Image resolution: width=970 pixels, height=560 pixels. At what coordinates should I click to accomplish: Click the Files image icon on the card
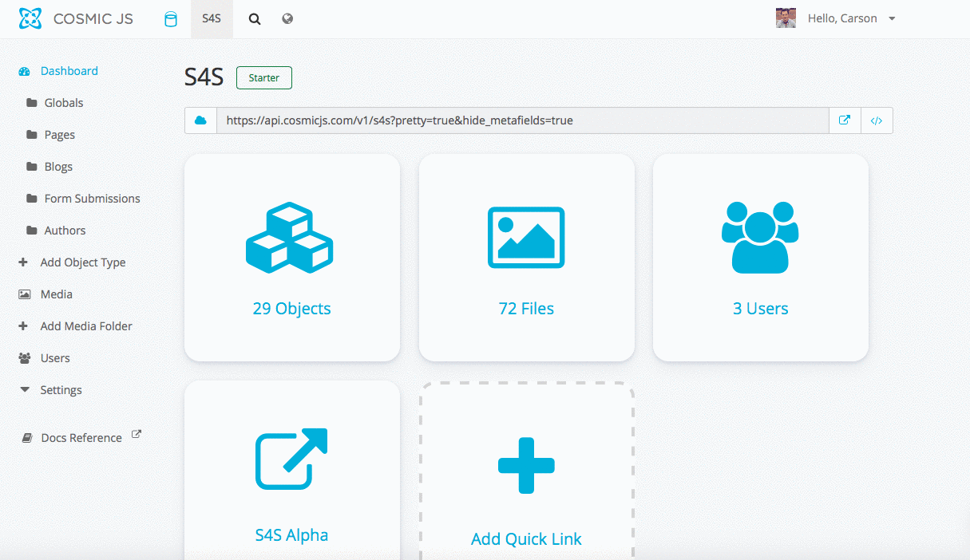(x=526, y=237)
